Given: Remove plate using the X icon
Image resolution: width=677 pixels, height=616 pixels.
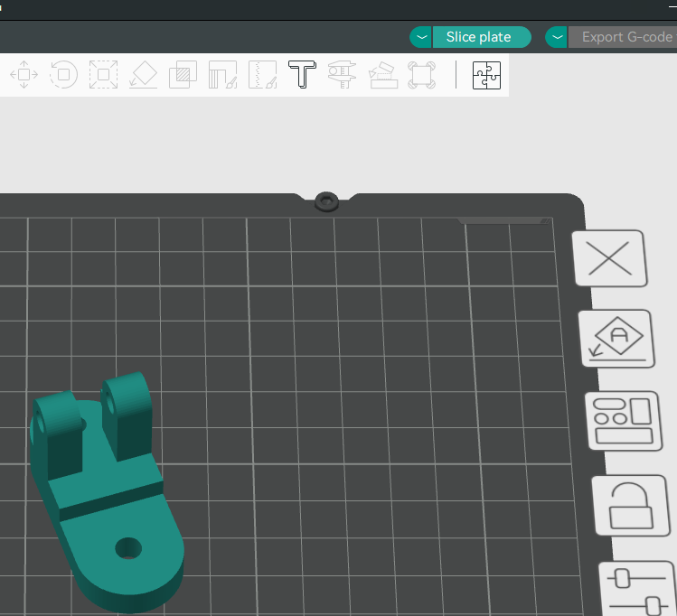Looking at the screenshot, I should pyautogui.click(x=610, y=259).
